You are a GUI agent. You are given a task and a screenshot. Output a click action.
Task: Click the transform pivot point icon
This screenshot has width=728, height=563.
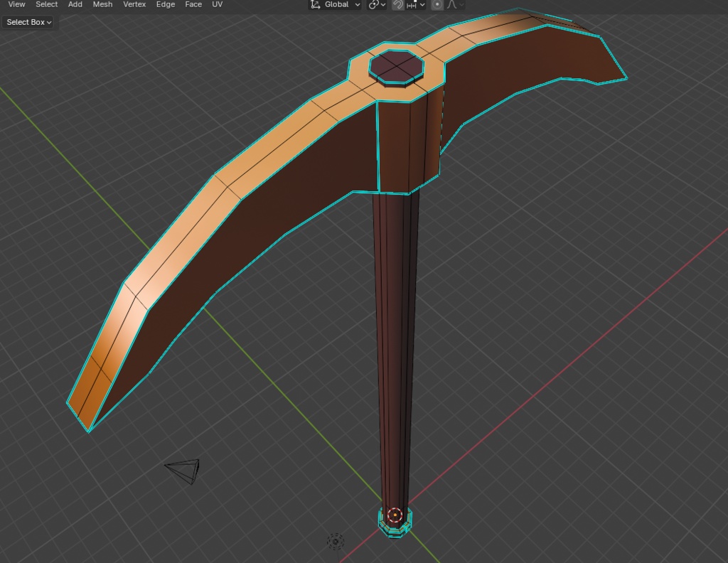(373, 5)
